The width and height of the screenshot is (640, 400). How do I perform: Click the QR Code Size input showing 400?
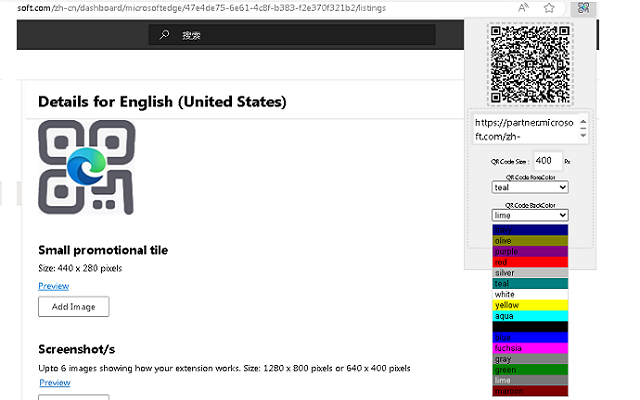[x=548, y=161]
